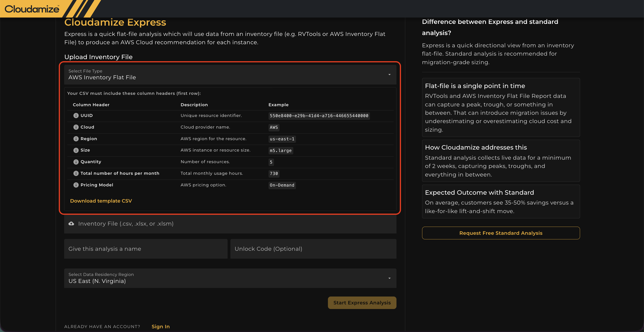
Task: Open Select Data Residency Region dropdown
Action: pos(230,278)
